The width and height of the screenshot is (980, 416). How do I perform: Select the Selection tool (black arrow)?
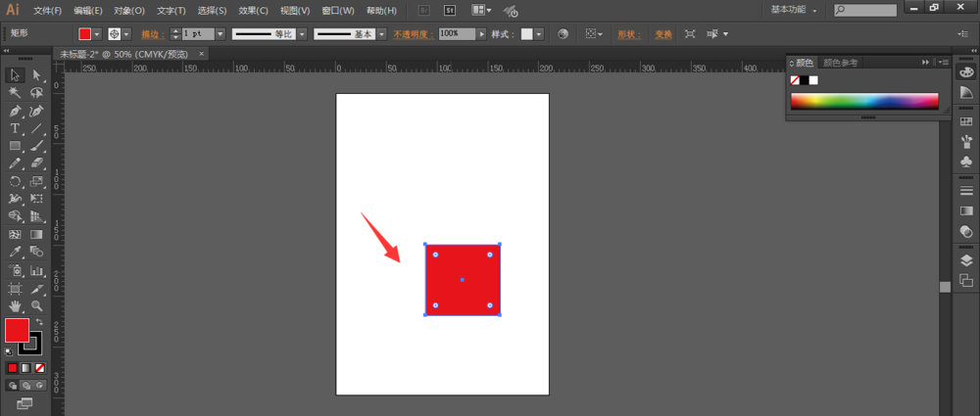[x=15, y=75]
